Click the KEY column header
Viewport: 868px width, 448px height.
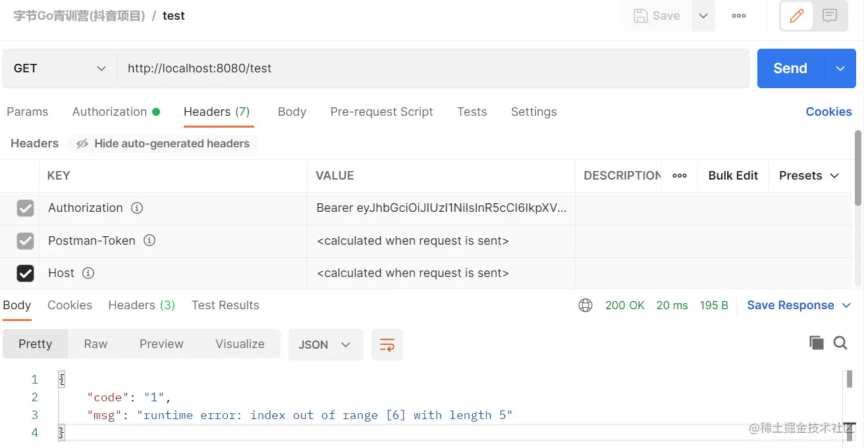click(59, 176)
